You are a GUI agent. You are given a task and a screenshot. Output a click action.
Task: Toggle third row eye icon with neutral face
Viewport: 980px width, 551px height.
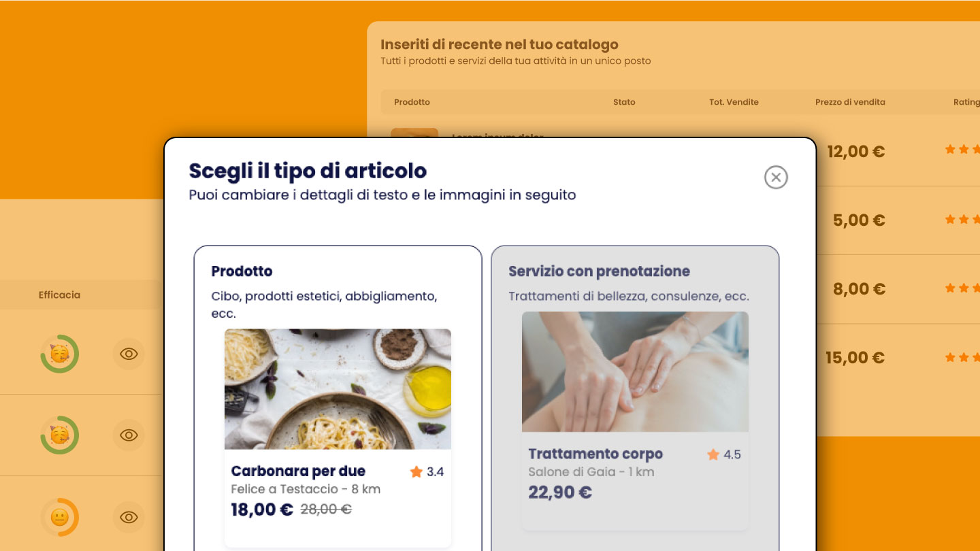click(x=129, y=517)
